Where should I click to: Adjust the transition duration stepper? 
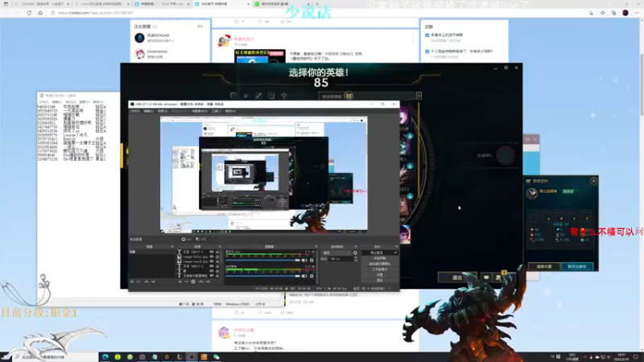pyautogui.click(x=356, y=259)
